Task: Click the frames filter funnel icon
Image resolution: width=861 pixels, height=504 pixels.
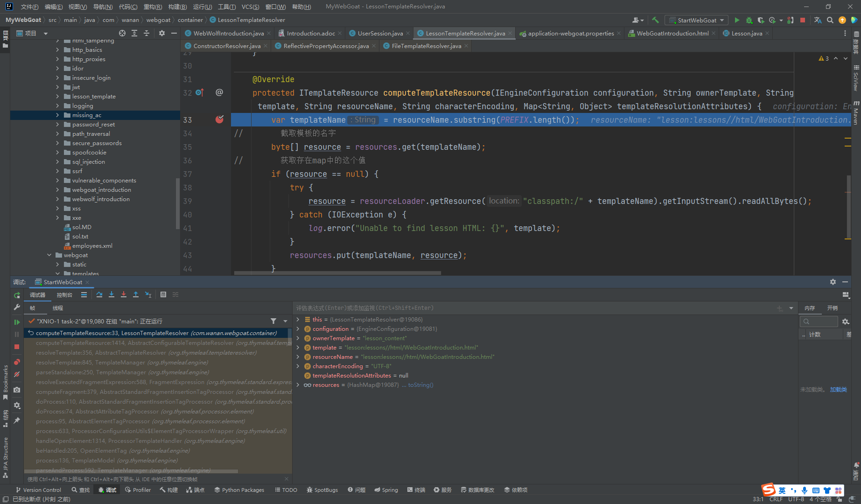Action: pos(273,321)
